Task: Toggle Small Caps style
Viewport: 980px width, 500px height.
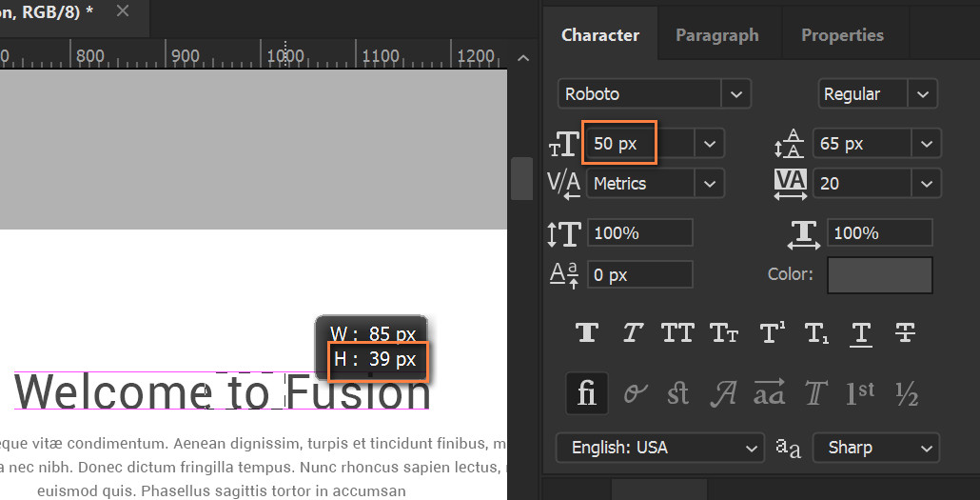Action: point(724,333)
